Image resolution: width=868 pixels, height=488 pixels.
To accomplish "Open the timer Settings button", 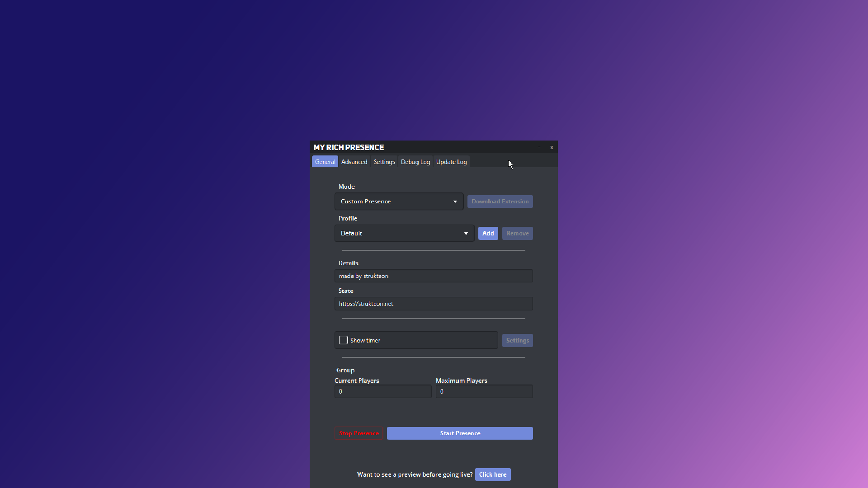I will [x=518, y=340].
